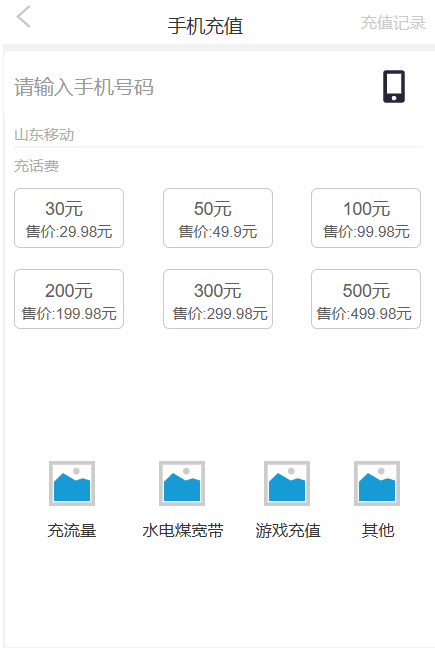Choose the 100元 recharge amount
Screen dimensions: 435x655
coord(366,218)
